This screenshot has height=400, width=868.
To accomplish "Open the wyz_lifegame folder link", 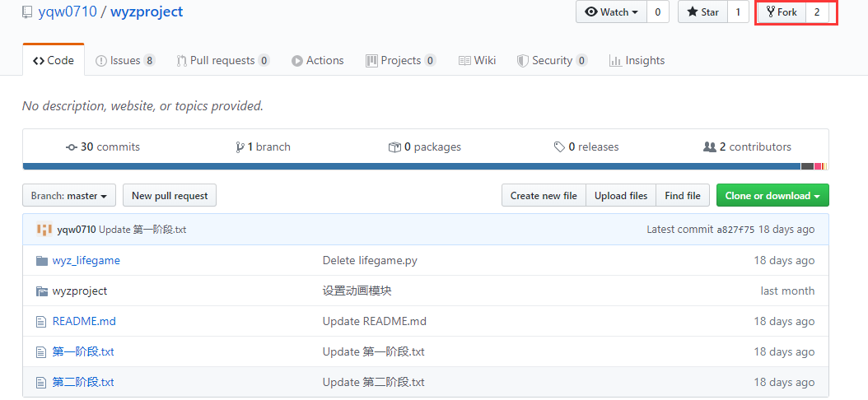I will [x=86, y=261].
